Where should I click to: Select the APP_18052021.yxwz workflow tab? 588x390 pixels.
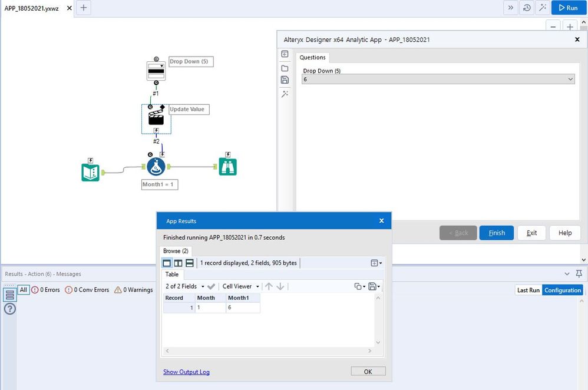[31, 8]
